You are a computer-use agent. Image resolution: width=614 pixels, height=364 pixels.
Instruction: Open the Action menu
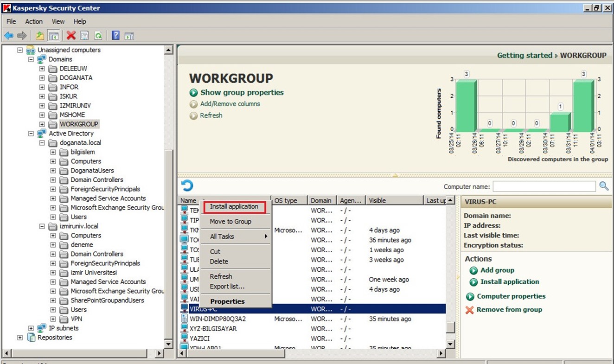34,21
